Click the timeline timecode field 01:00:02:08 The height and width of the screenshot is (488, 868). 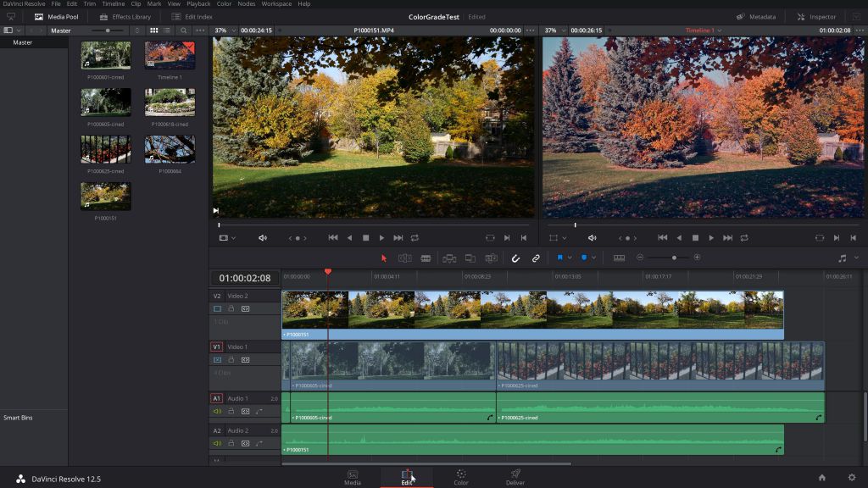click(245, 278)
